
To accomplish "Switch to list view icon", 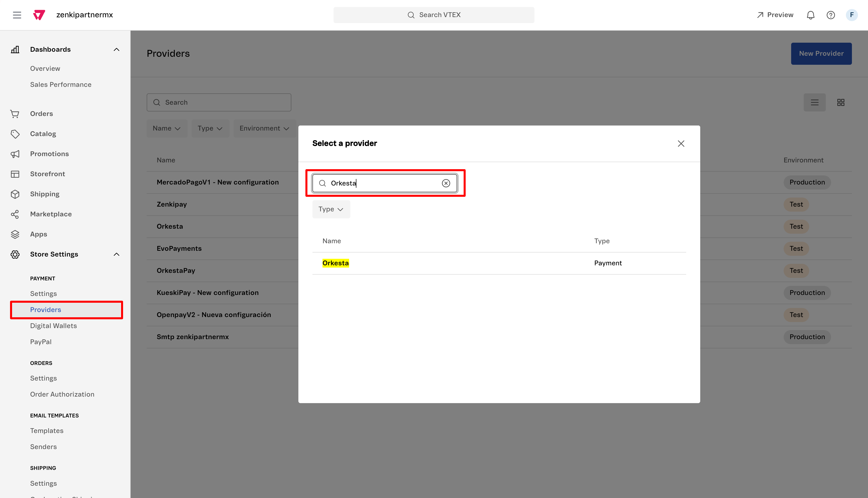I will 814,103.
